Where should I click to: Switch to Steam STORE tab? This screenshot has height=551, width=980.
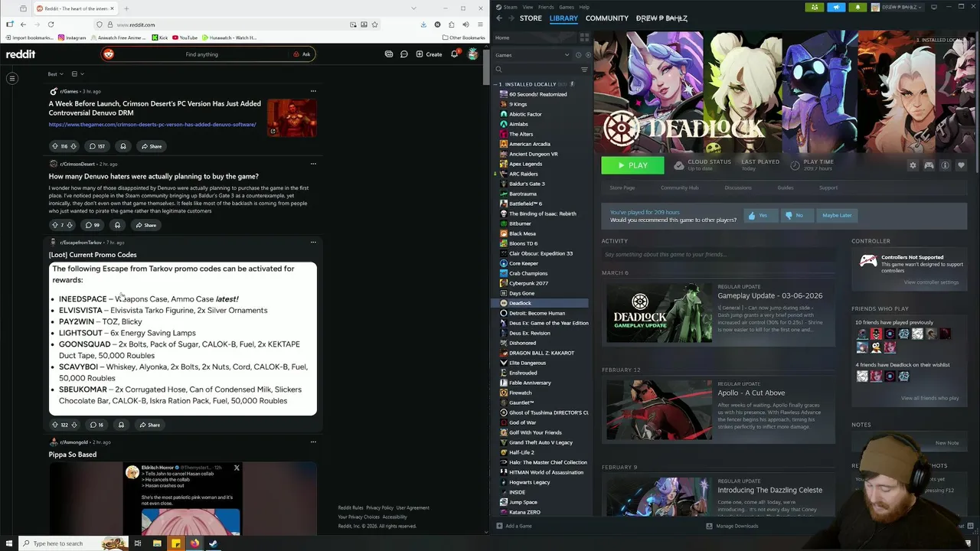pyautogui.click(x=531, y=18)
